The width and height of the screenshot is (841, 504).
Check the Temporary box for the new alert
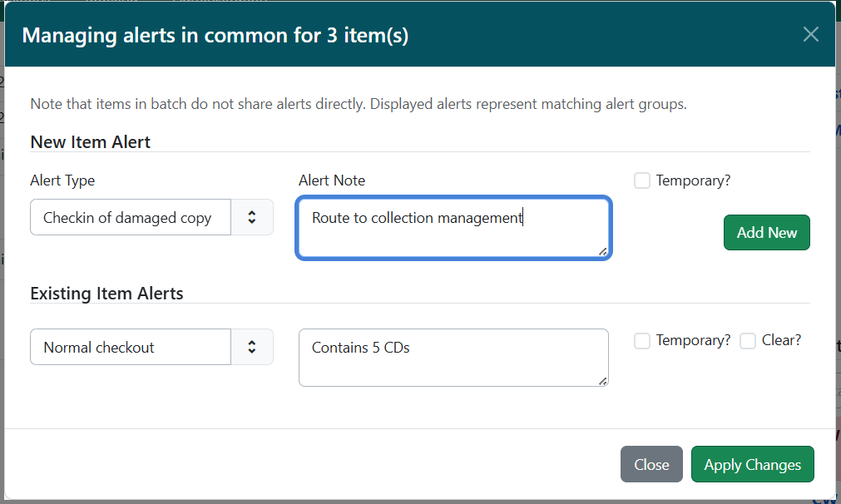point(641,180)
